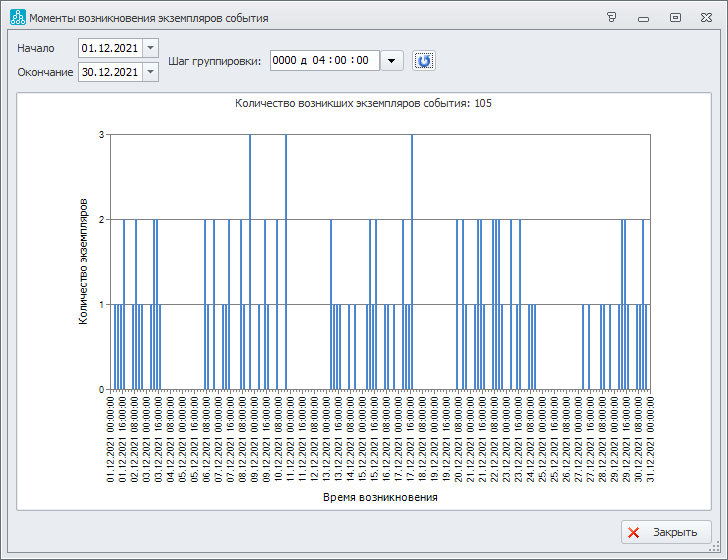Click the X-axis label Время возникновения

pos(380,496)
